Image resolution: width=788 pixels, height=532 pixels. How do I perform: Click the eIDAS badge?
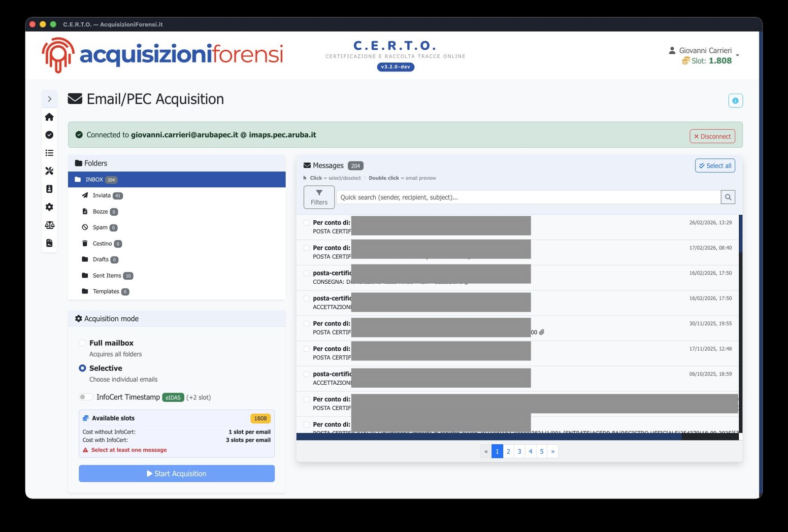pyautogui.click(x=173, y=398)
